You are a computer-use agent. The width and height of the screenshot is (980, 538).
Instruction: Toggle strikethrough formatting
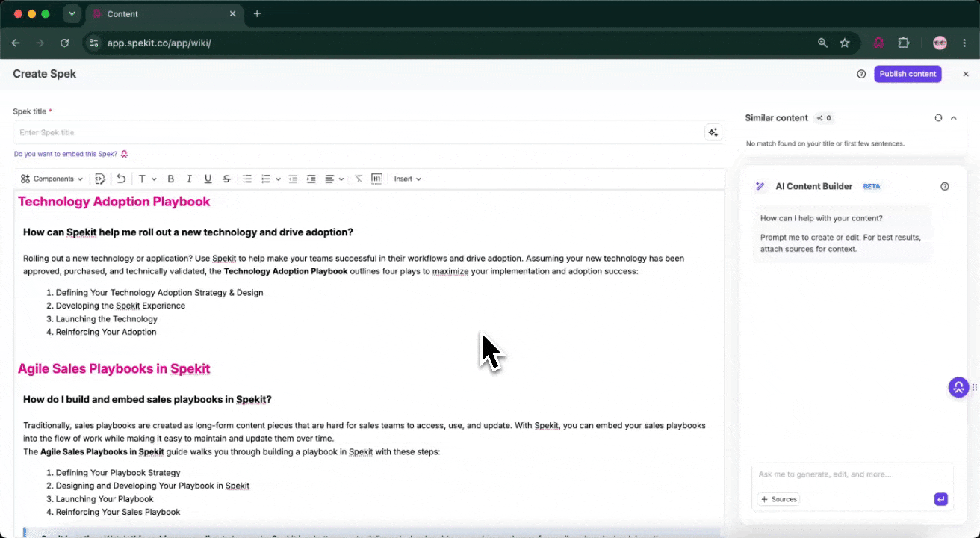pyautogui.click(x=226, y=179)
